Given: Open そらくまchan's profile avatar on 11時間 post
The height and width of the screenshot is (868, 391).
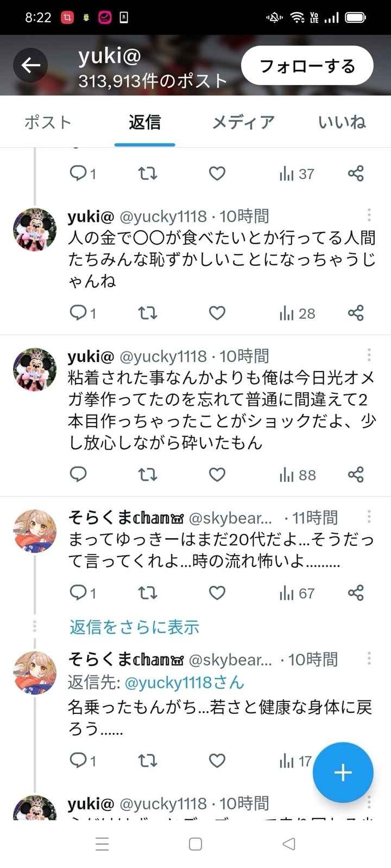Looking at the screenshot, I should tap(35, 531).
